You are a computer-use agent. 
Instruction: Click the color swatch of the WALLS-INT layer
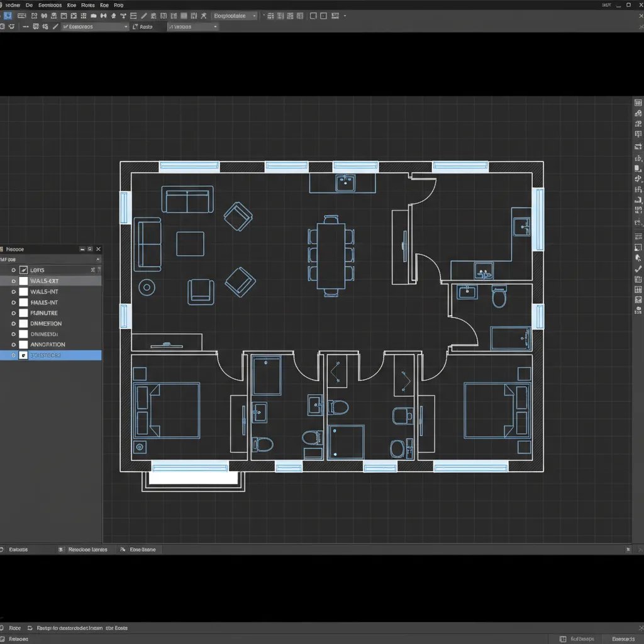24,291
